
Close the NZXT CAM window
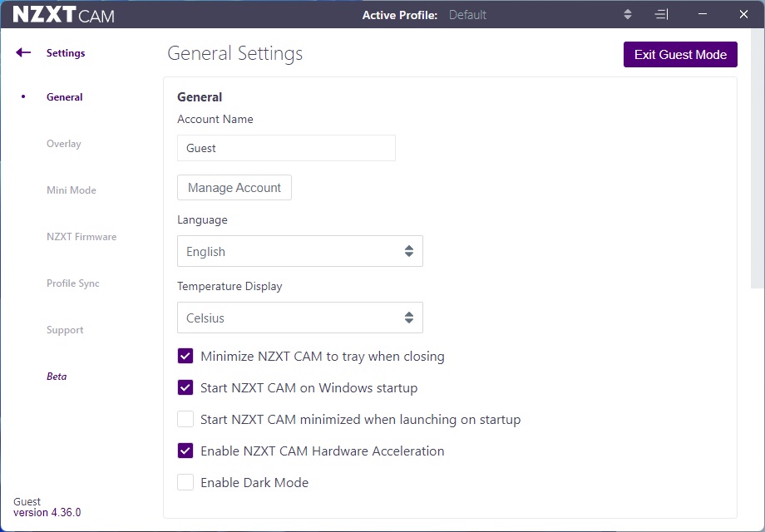[x=743, y=15]
